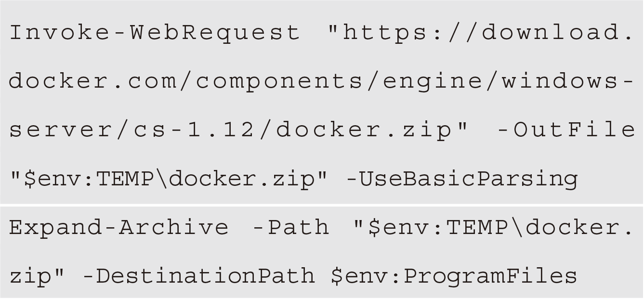Click the white divider between code blocks
Screen dimensions: 644x299
pos(322,206)
